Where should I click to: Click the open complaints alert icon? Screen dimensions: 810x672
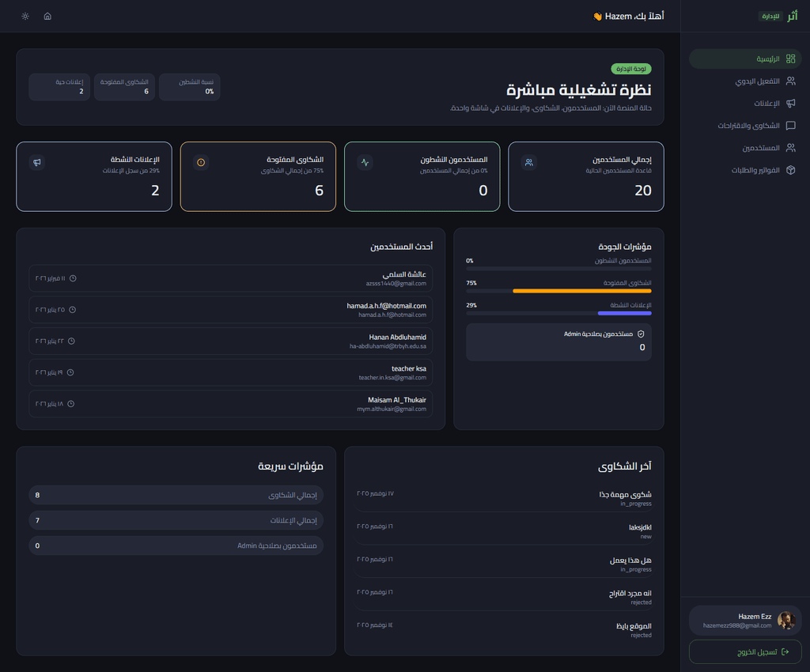tap(201, 162)
